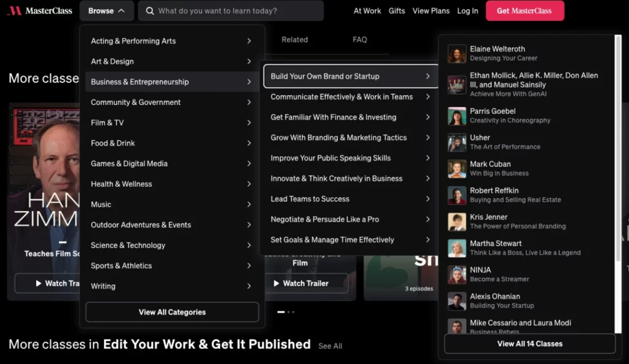Click Kris Jenner's portrait thumbnail
The height and width of the screenshot is (364, 629).
(x=457, y=222)
